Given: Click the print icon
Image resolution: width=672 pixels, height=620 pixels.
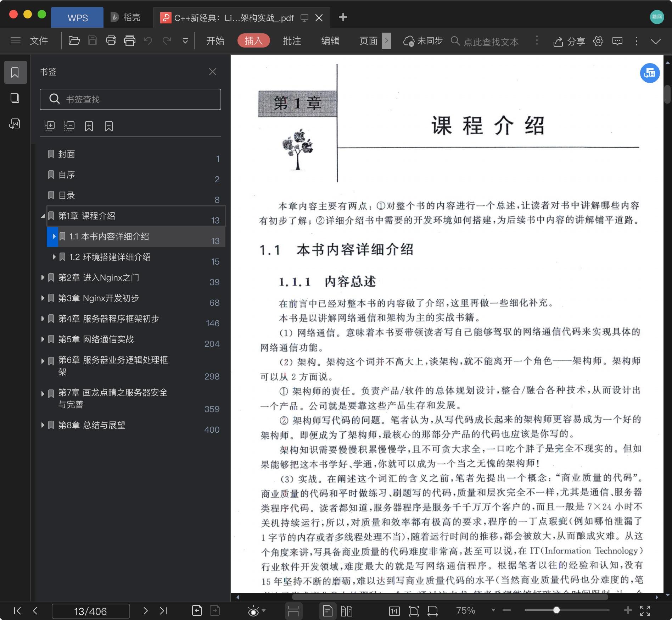Looking at the screenshot, I should pyautogui.click(x=111, y=41).
